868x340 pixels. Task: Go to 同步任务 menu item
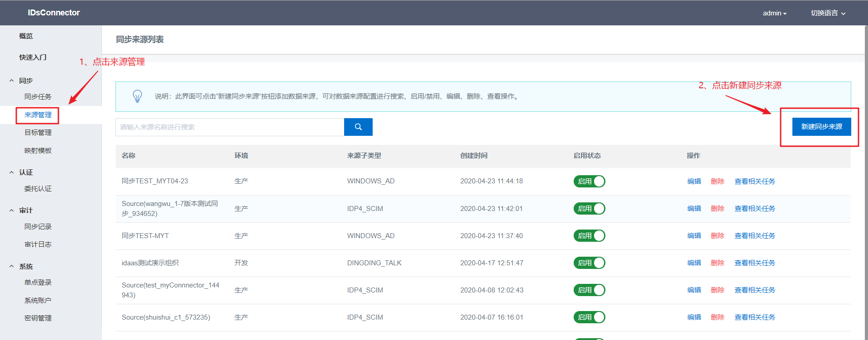point(38,97)
